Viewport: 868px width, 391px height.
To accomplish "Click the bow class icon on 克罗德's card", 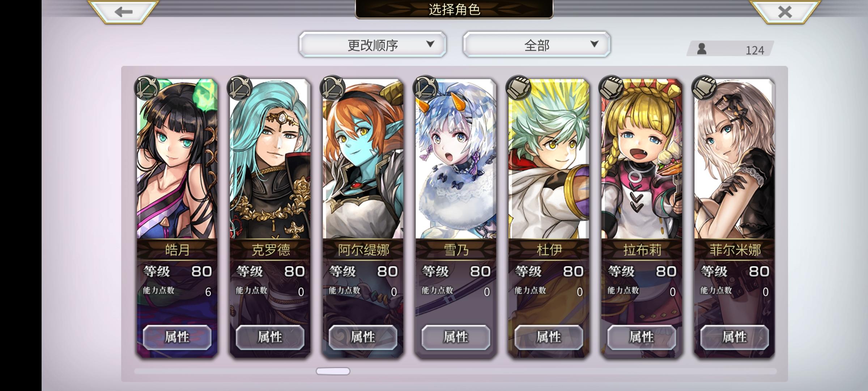I will click(240, 88).
